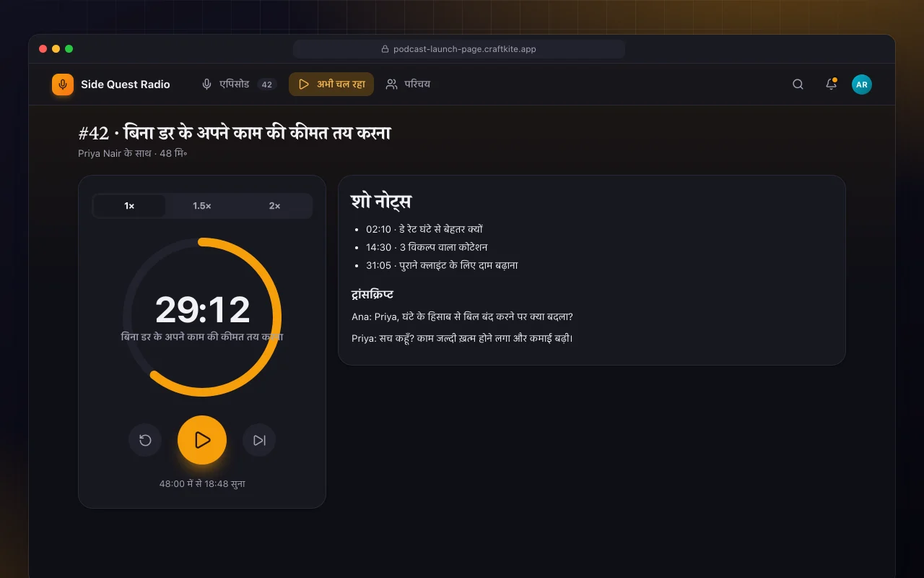Set playback speed to 1.5×
This screenshot has width=924, height=578.
click(202, 206)
